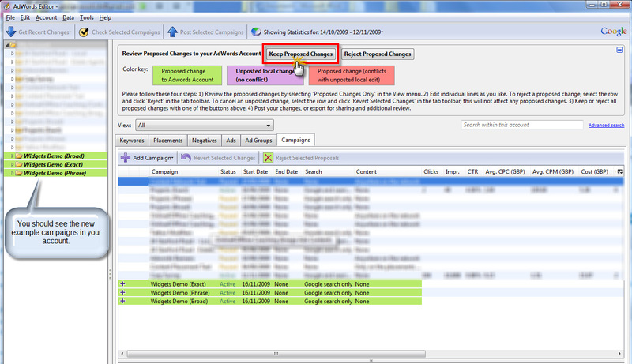
Task: Switch to the Keywords tab
Action: pyautogui.click(x=132, y=140)
